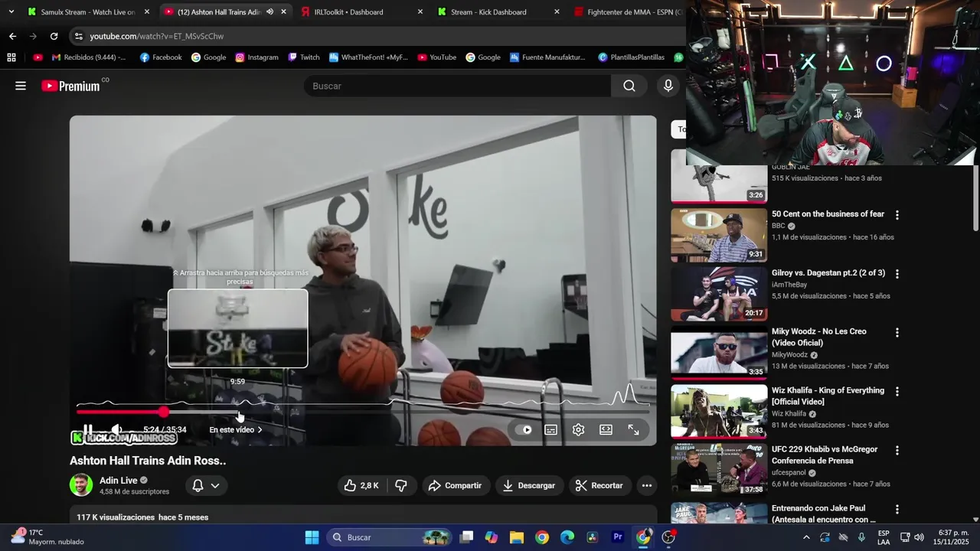Open the Twitch bookmark
Viewport: 980px width, 551px height.
click(304, 57)
